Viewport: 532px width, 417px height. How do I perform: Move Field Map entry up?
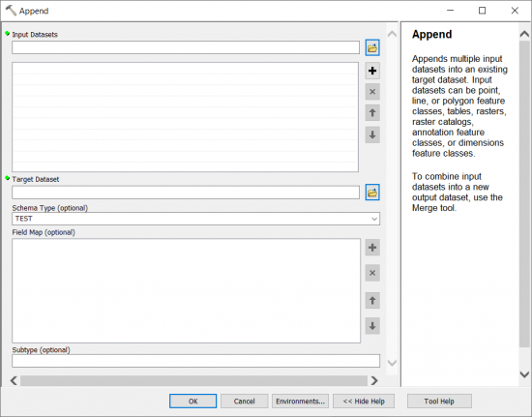click(x=372, y=300)
